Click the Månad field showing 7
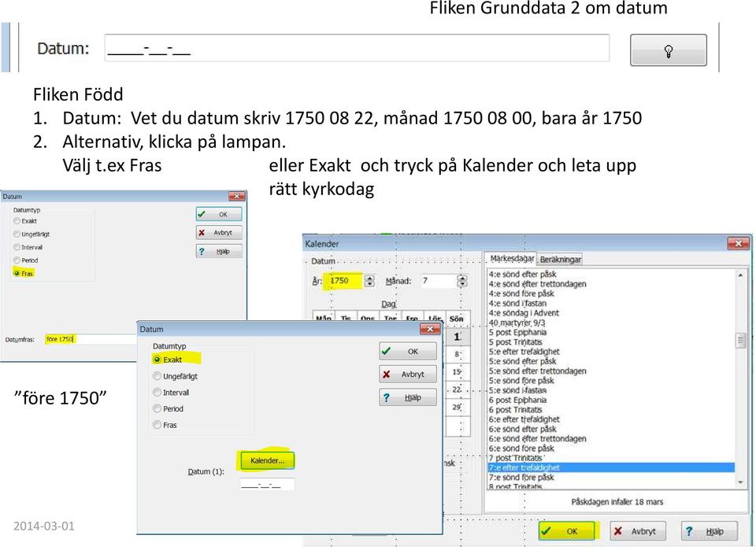756x550 pixels. [x=439, y=281]
